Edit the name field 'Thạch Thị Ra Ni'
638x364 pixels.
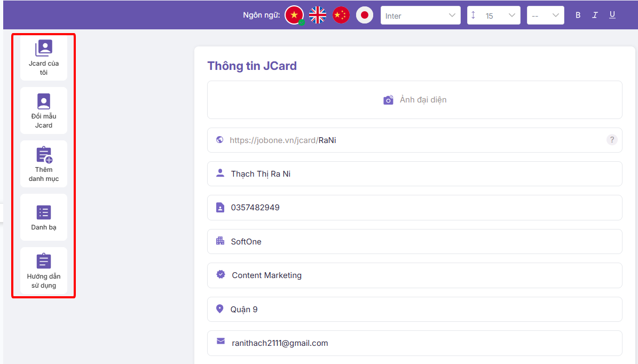415,174
